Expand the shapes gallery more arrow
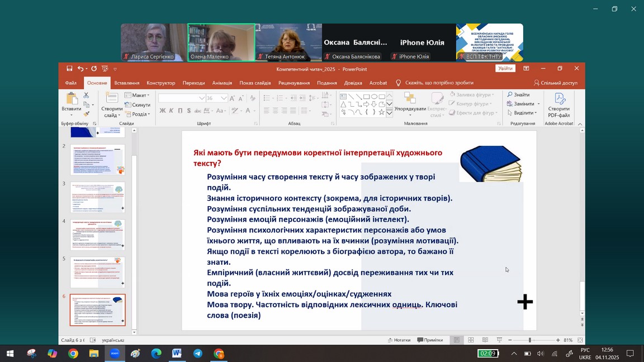The image size is (644, 362). pyautogui.click(x=390, y=112)
